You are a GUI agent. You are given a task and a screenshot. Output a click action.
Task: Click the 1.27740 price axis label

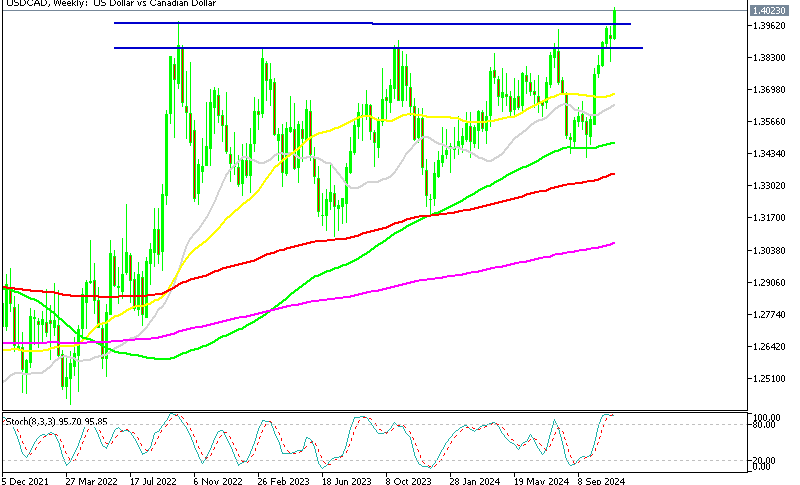pyautogui.click(x=769, y=315)
